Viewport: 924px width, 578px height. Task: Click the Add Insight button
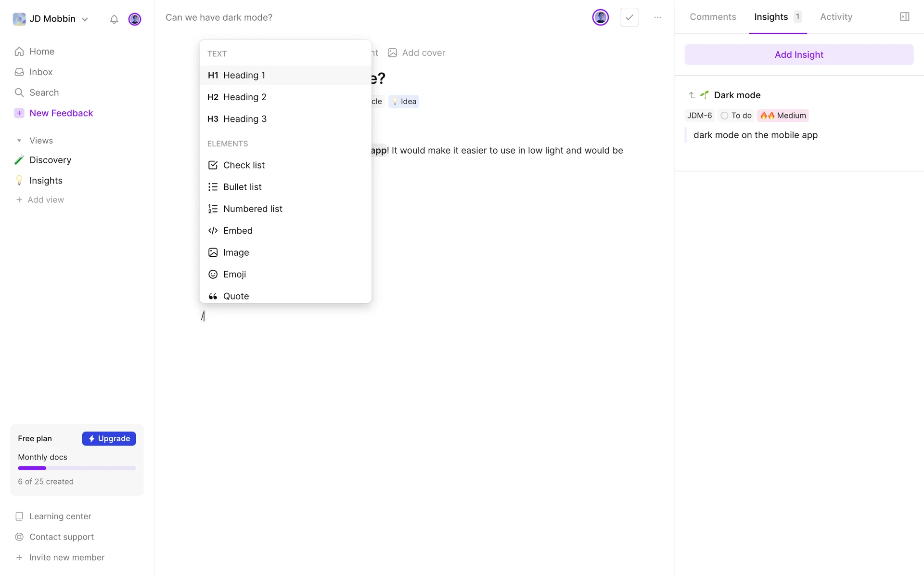pyautogui.click(x=799, y=55)
